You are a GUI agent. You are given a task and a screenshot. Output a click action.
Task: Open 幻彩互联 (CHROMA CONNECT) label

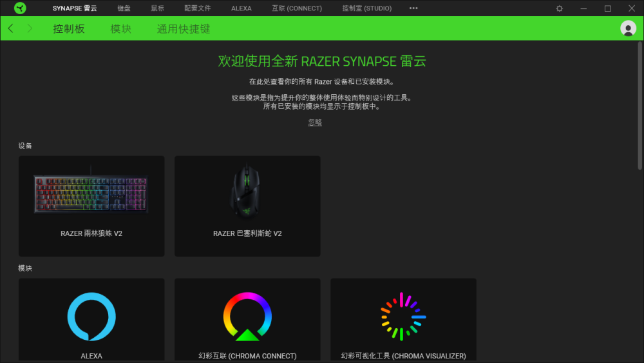(247, 356)
